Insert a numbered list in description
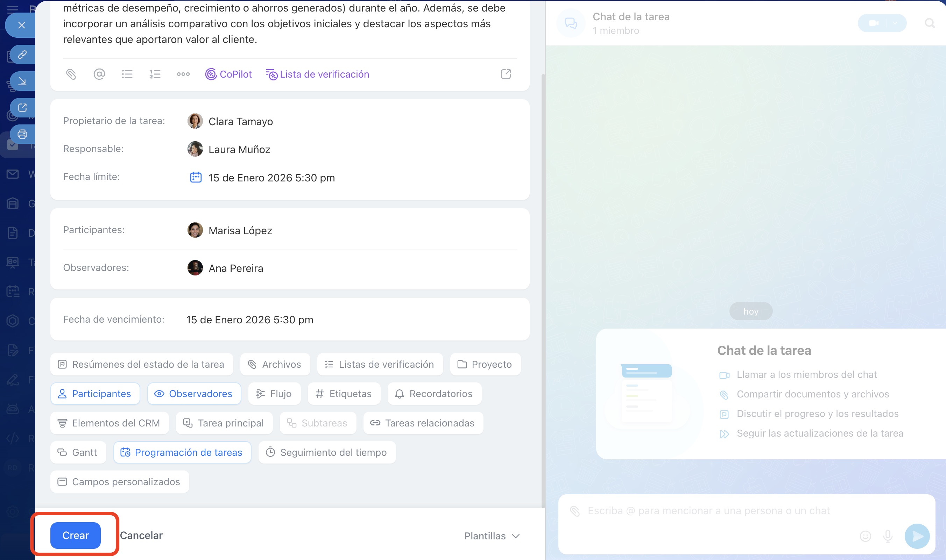 pyautogui.click(x=155, y=74)
